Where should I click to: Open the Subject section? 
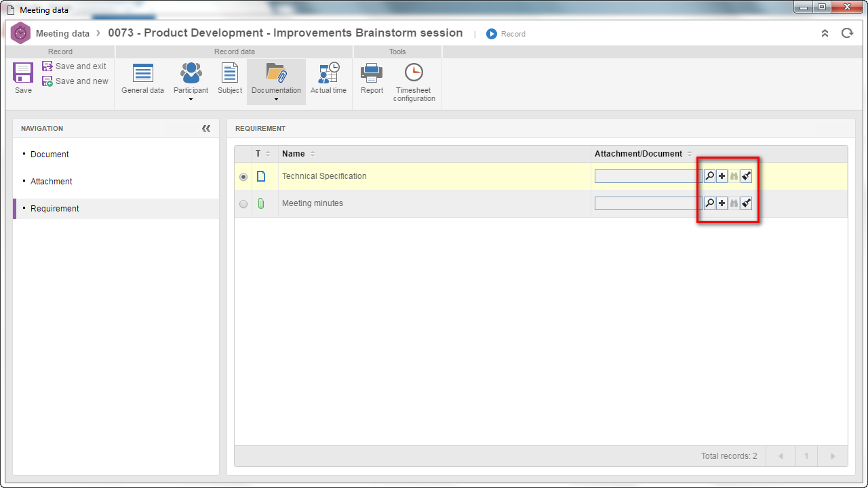[x=230, y=79]
